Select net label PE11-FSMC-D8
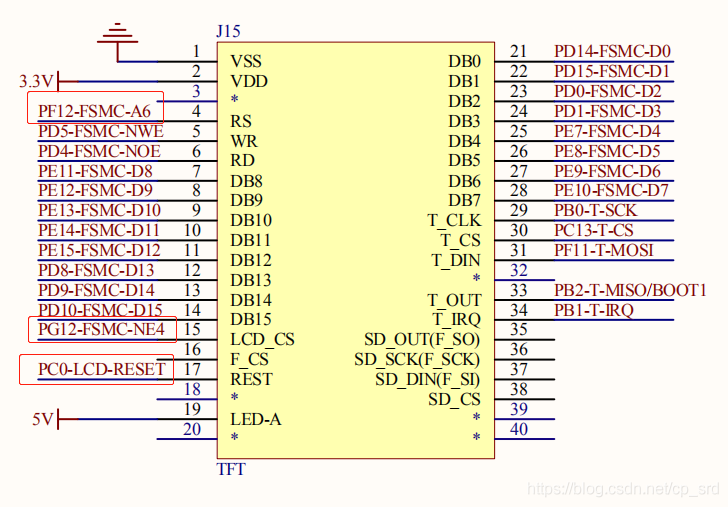 pyautogui.click(x=95, y=171)
